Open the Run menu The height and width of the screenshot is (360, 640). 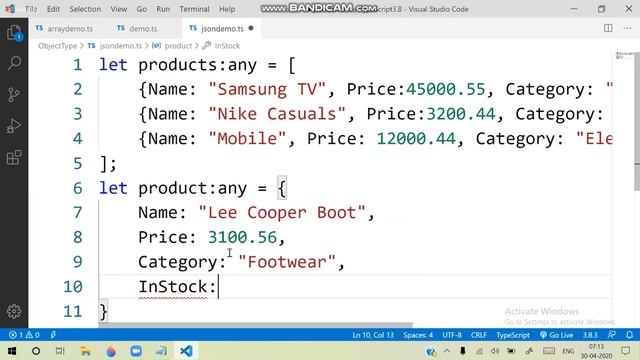click(x=163, y=9)
